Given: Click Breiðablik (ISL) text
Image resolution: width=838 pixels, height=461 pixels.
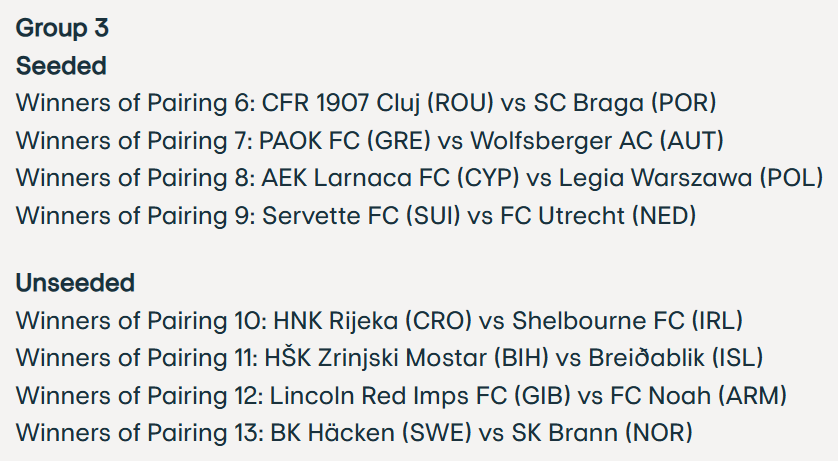Looking at the screenshot, I should pyautogui.click(x=676, y=358).
